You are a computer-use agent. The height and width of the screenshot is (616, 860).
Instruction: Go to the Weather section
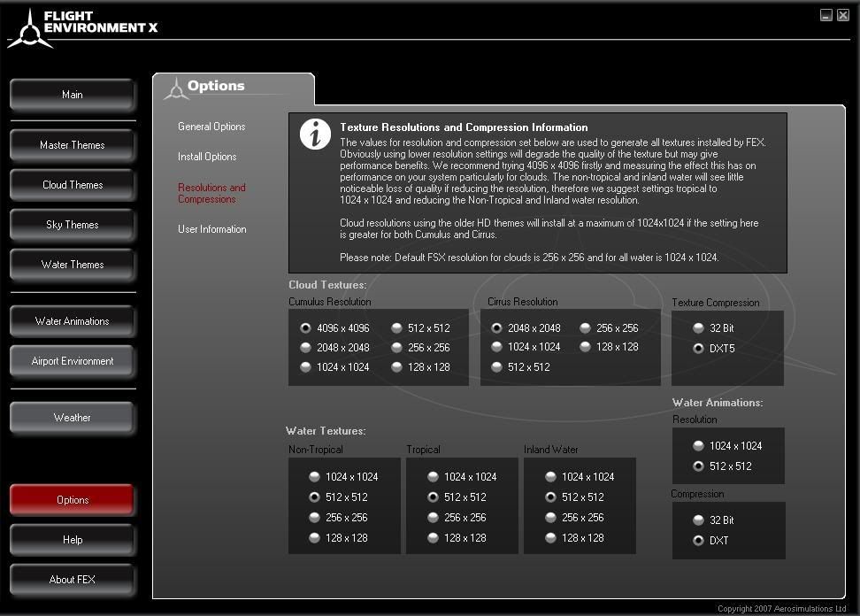click(x=73, y=418)
